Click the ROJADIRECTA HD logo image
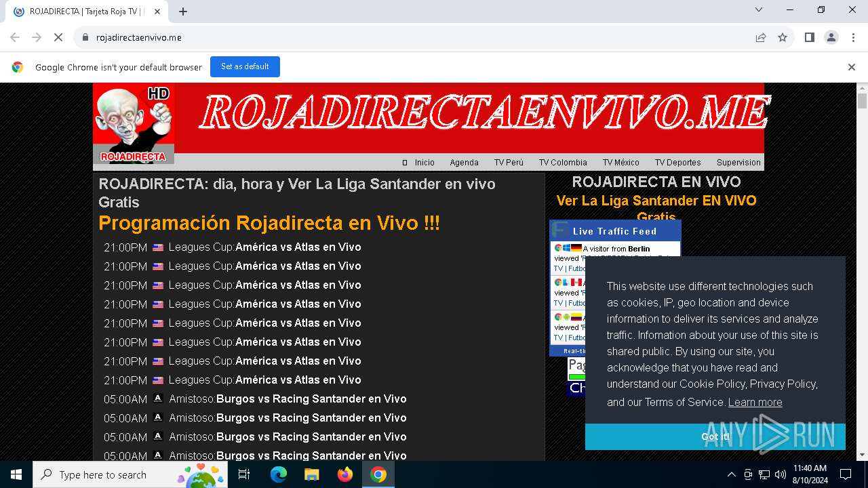The width and height of the screenshot is (868, 488). point(134,123)
